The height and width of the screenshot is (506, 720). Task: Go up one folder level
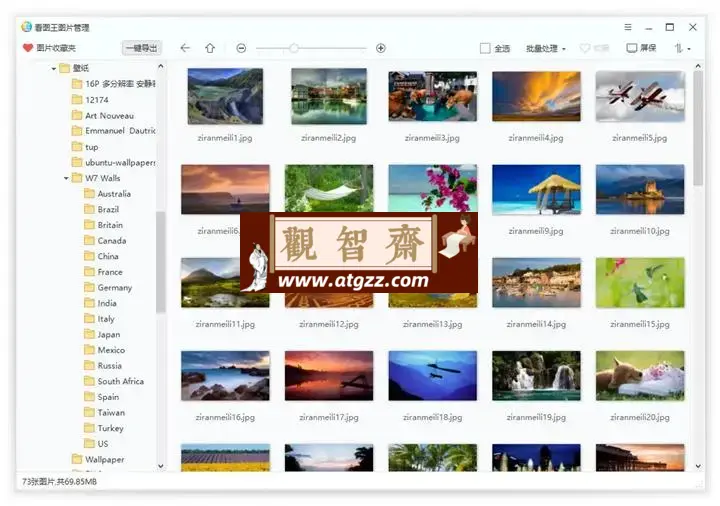point(210,48)
